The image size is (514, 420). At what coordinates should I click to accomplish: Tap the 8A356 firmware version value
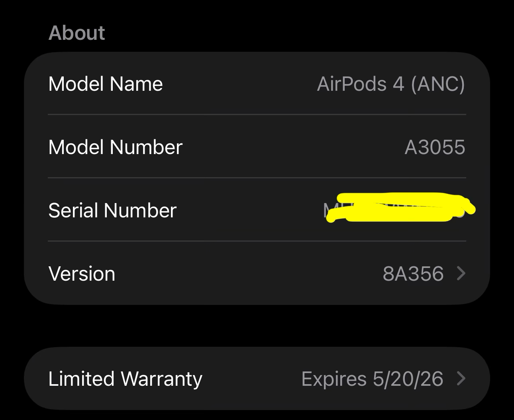[413, 274]
